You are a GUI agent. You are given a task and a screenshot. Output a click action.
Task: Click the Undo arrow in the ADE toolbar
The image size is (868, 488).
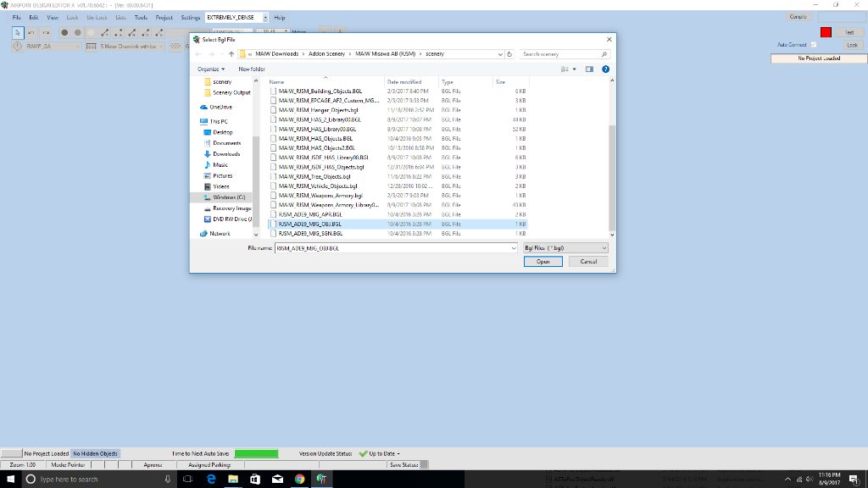32,32
